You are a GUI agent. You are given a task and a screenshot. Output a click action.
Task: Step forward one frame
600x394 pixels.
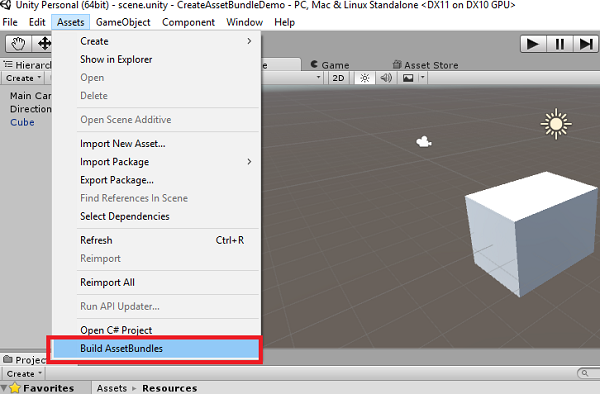(586, 44)
